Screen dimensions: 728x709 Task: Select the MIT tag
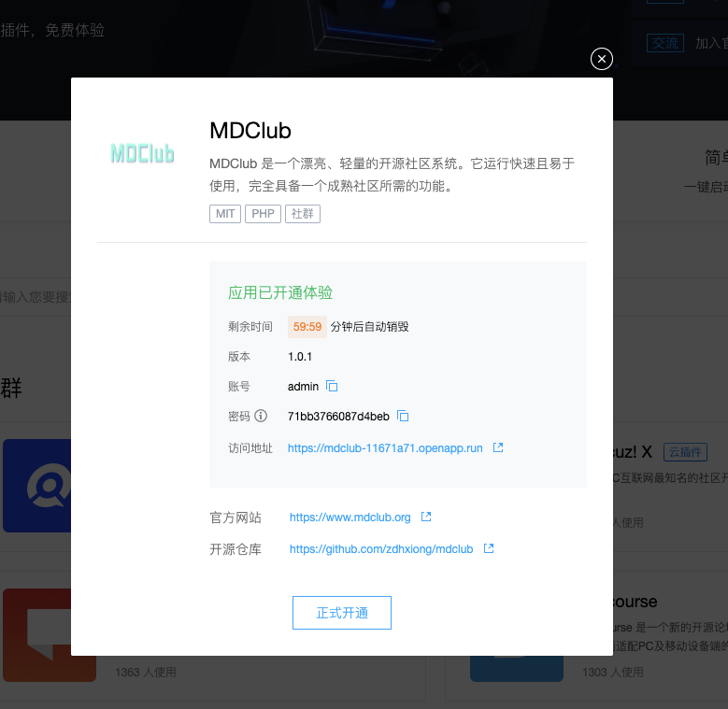225,214
